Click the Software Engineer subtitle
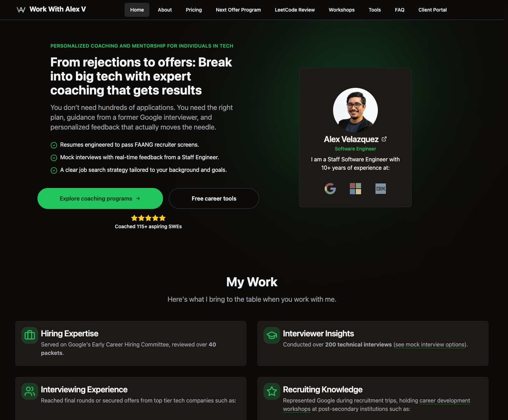508x420 pixels. click(355, 149)
